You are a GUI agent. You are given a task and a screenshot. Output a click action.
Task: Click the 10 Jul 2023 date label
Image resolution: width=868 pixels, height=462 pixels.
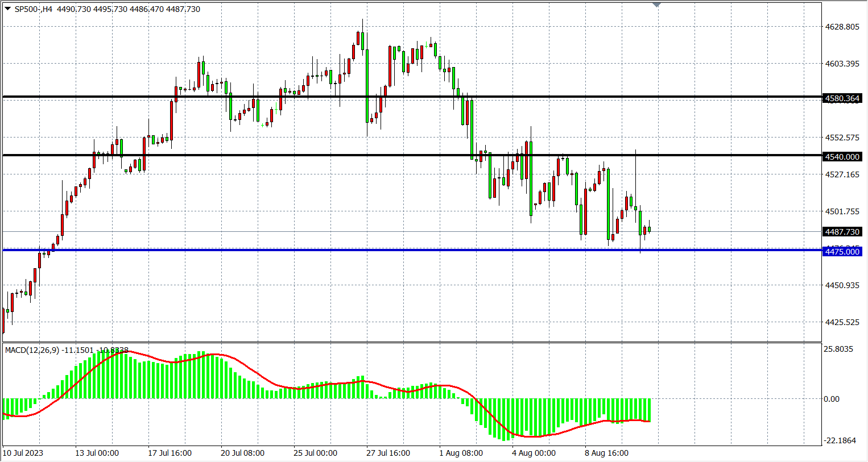(23, 453)
